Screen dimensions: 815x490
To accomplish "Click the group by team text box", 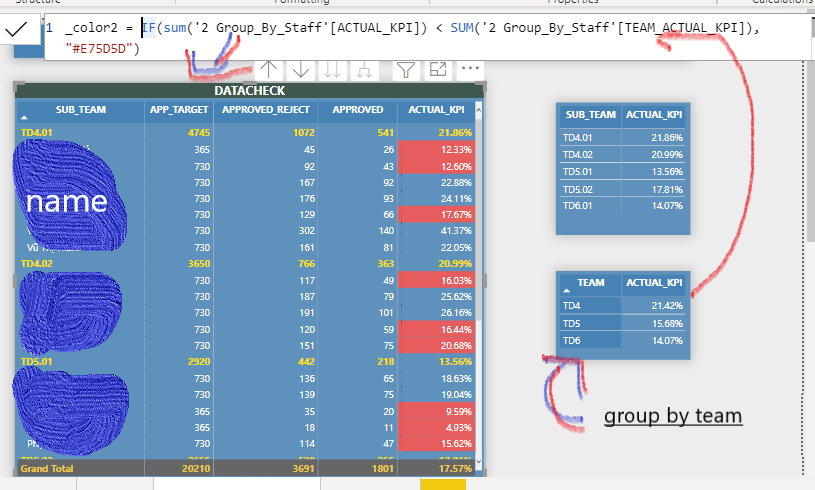I will 673,416.
